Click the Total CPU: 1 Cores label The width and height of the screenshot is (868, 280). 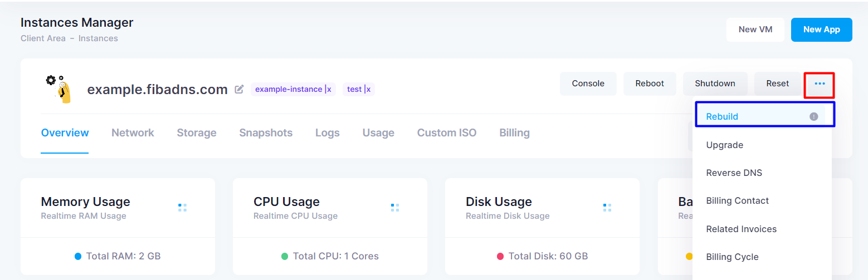336,256
